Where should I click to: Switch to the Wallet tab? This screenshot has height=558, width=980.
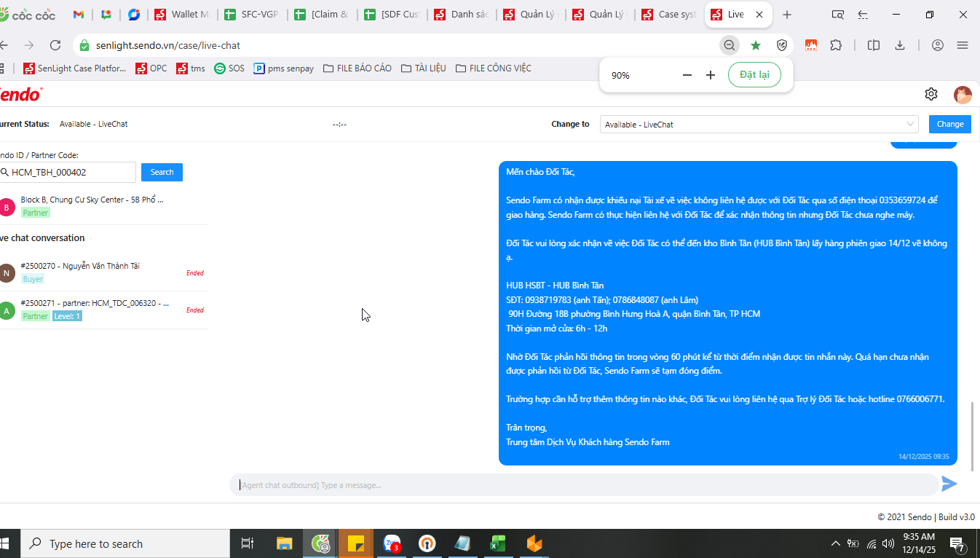click(x=182, y=15)
